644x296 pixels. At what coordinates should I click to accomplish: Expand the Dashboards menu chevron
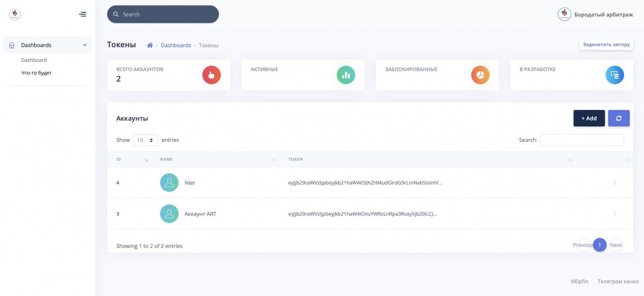(x=85, y=45)
